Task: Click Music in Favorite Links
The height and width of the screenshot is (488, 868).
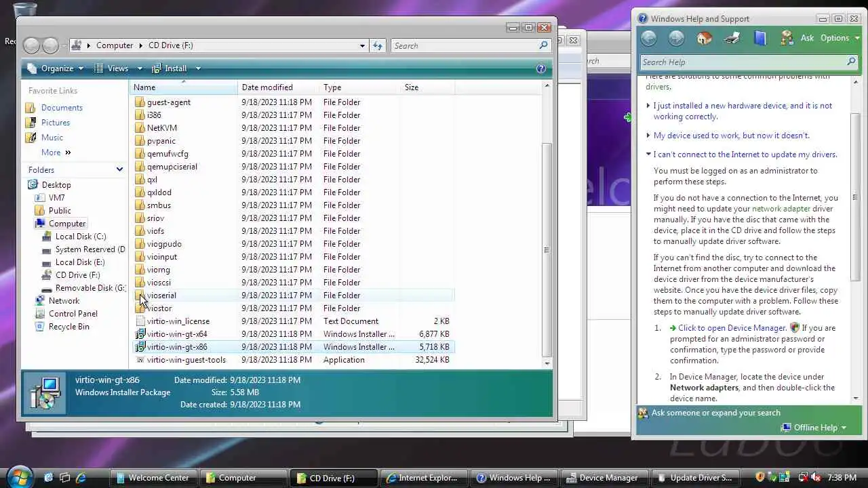Action: coord(52,138)
